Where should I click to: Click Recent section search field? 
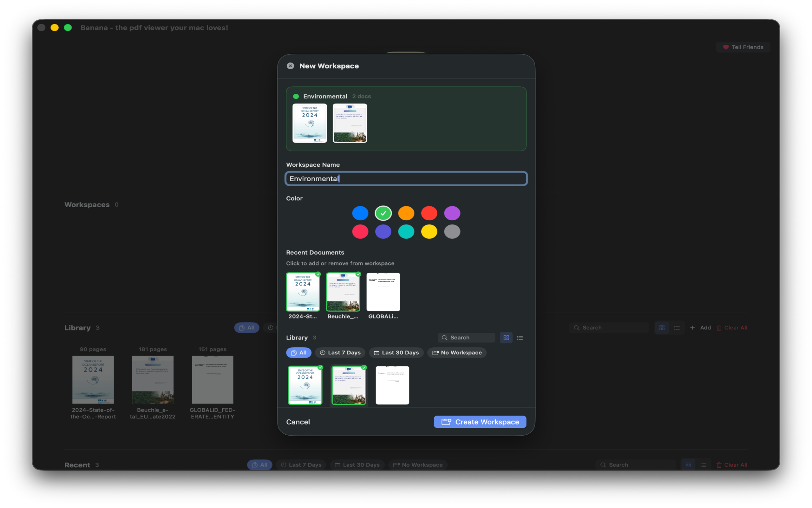point(636,465)
